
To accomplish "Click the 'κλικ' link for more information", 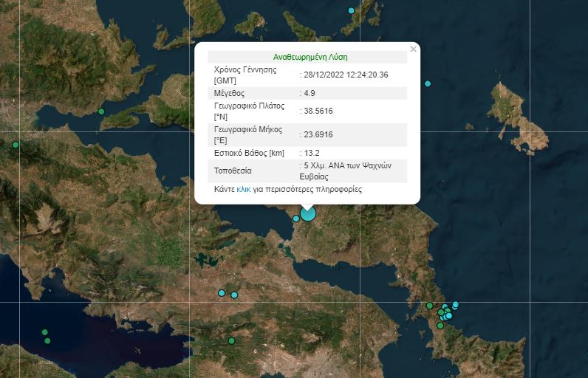I will tap(245, 190).
